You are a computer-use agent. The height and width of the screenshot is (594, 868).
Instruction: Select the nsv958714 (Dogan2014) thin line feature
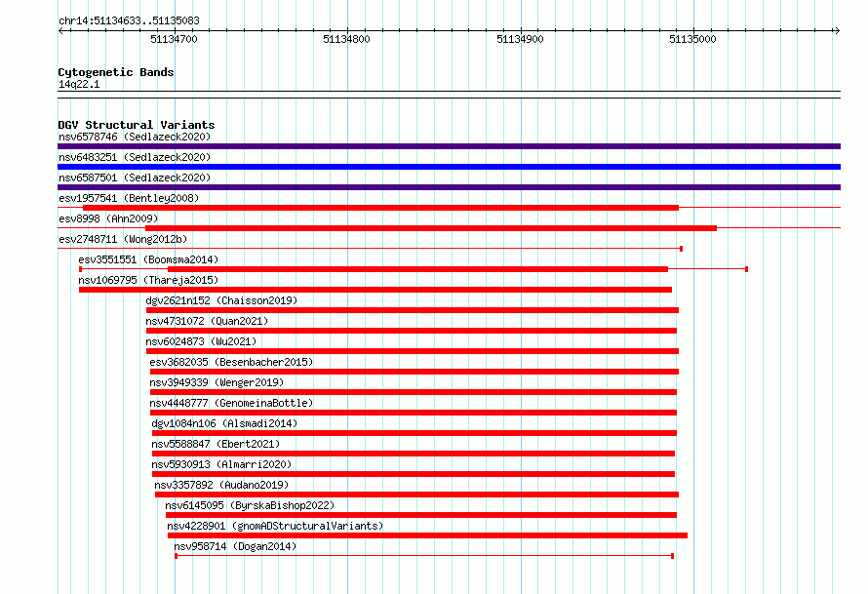pyautogui.click(x=424, y=556)
